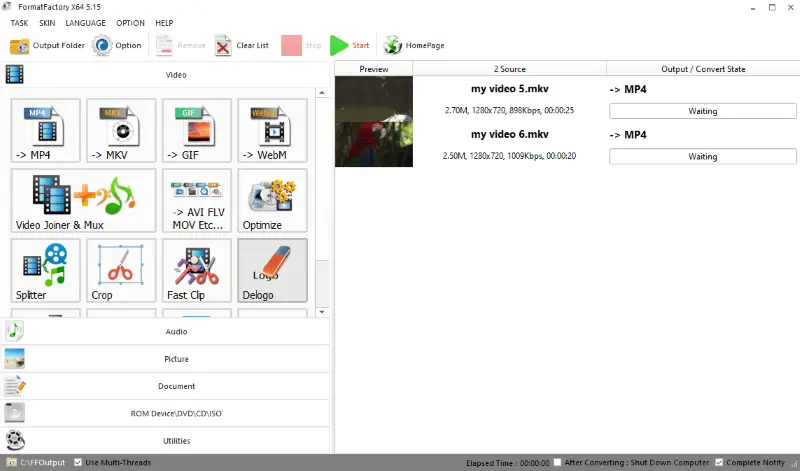The image size is (800, 471).
Task: Expand the Document category panel
Action: click(x=166, y=386)
